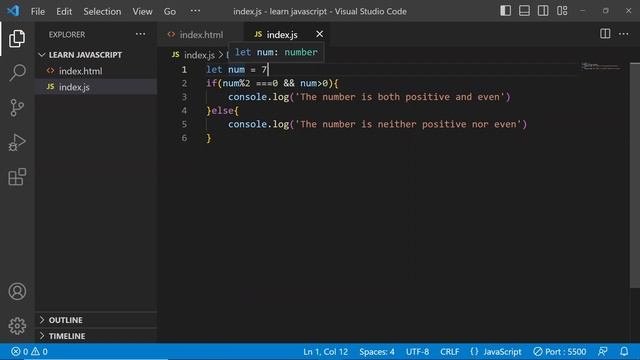Image resolution: width=640 pixels, height=360 pixels.
Task: Open index.html in the explorer tree
Action: pyautogui.click(x=80, y=71)
